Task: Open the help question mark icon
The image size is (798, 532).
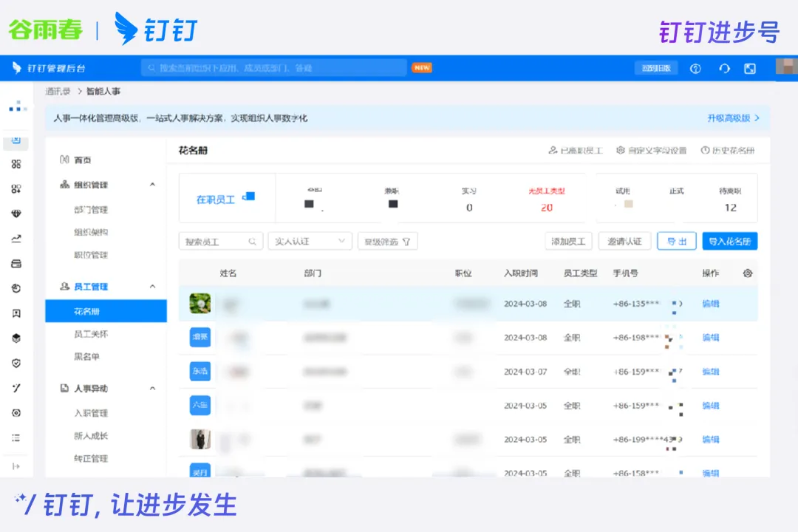Action: (x=695, y=69)
